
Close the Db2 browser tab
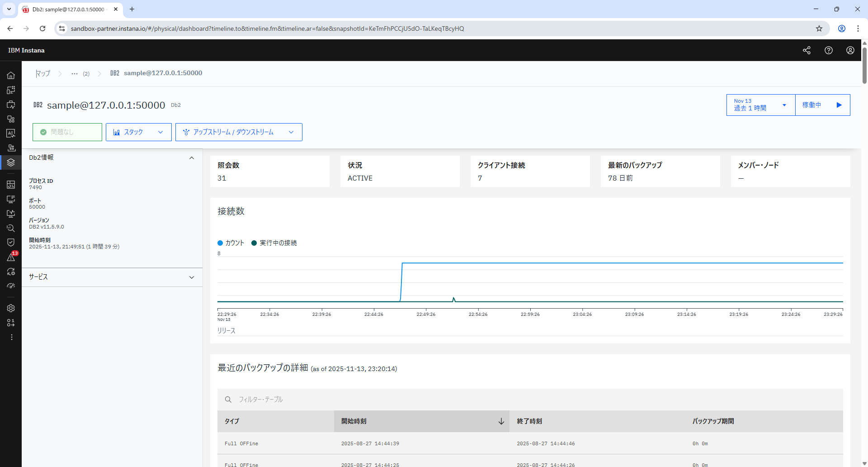(116, 9)
